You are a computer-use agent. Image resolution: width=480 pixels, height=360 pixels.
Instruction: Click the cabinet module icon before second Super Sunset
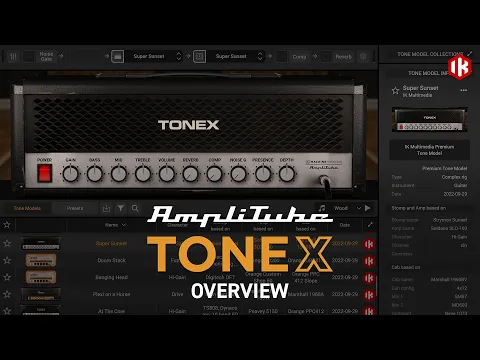click(199, 56)
